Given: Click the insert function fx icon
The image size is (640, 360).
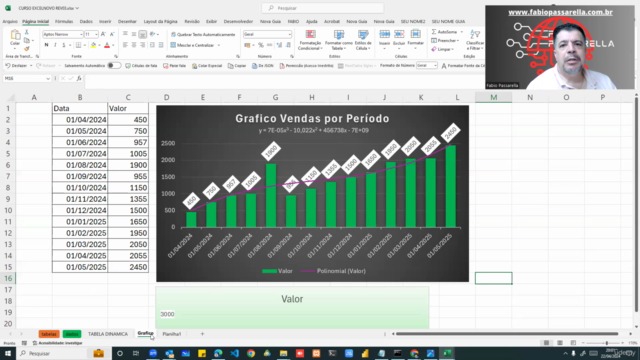Looking at the screenshot, I should click(x=79, y=78).
